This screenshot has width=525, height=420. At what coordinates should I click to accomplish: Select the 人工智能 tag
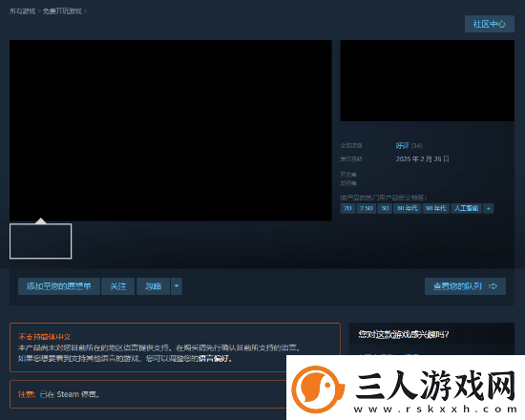tap(466, 208)
